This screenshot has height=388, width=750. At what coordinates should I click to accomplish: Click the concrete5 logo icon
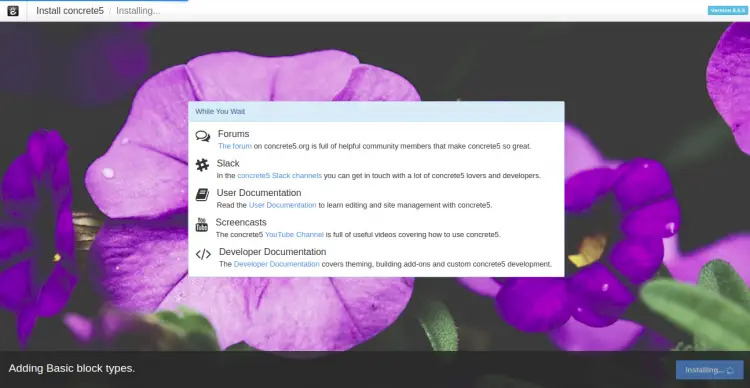pos(13,11)
